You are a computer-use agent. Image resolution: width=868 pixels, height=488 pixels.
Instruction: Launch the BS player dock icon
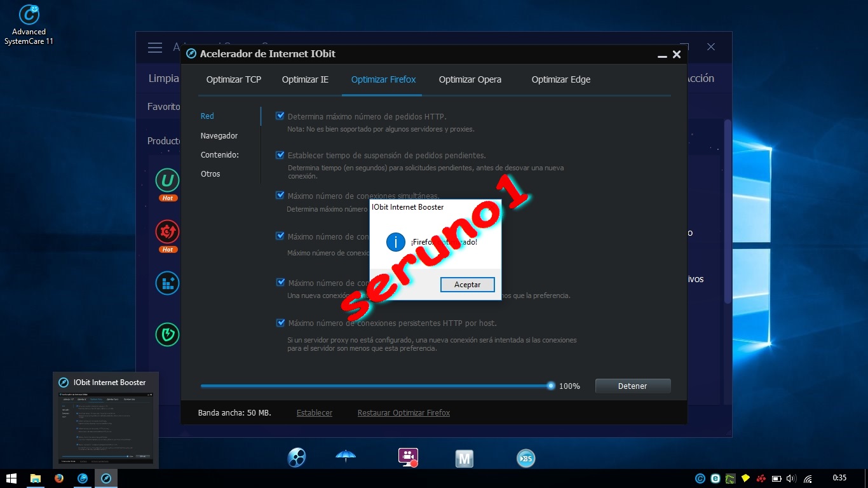pos(526,458)
